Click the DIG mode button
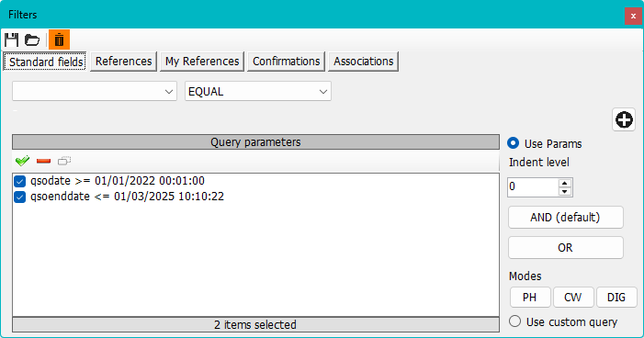 (x=616, y=298)
